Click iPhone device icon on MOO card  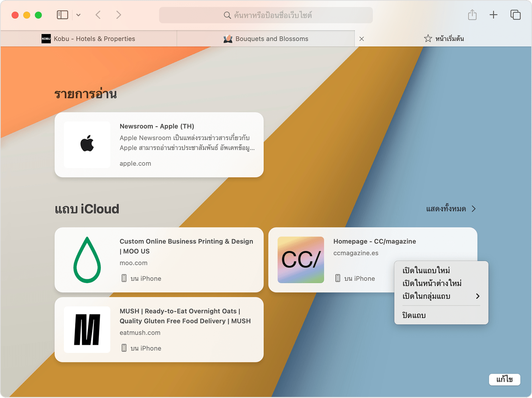pyautogui.click(x=124, y=278)
